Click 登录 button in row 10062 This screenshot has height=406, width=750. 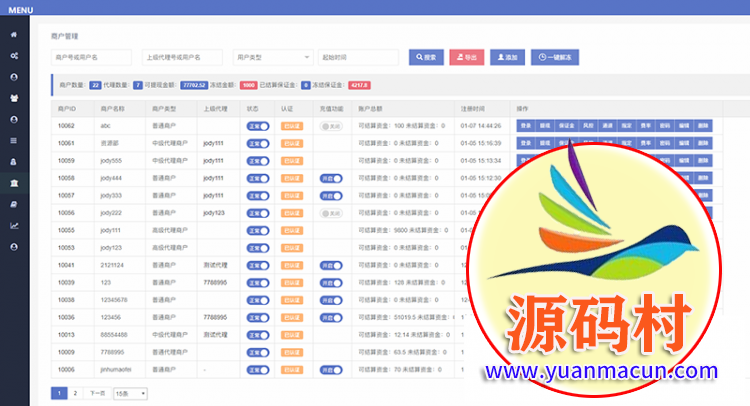click(526, 126)
